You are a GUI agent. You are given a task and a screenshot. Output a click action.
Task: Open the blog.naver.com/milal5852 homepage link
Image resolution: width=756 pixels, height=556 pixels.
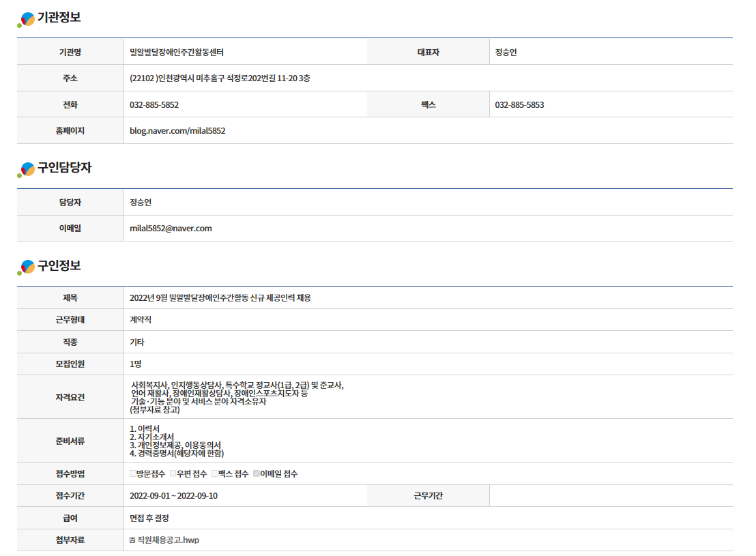[x=177, y=131]
